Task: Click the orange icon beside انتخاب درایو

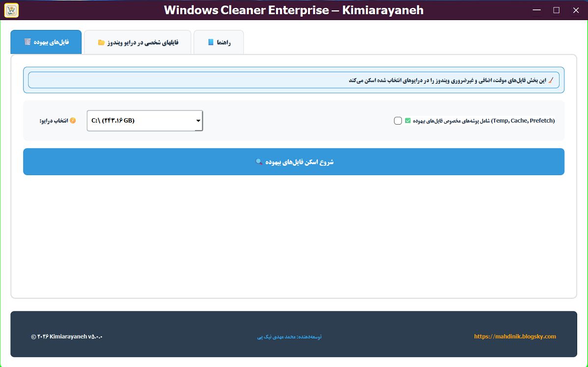Action: pos(73,121)
